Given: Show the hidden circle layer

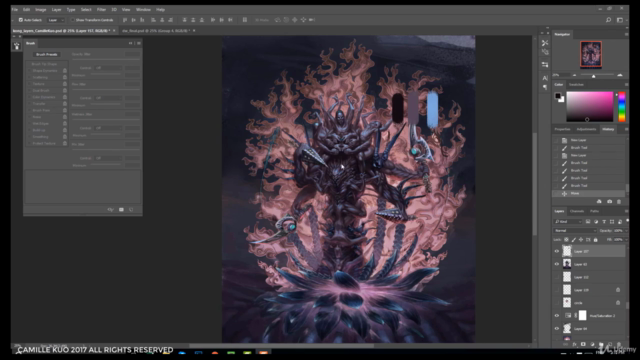Looking at the screenshot, I should pyautogui.click(x=557, y=303).
